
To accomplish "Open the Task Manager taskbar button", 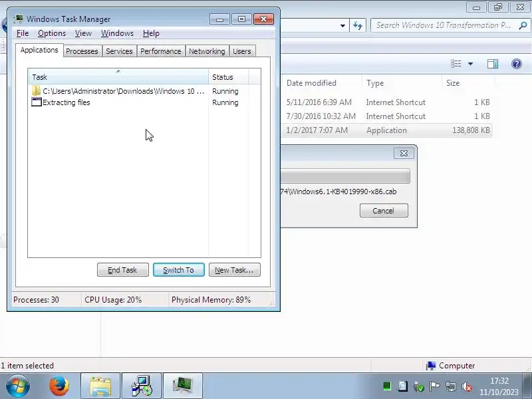I will 182,386.
